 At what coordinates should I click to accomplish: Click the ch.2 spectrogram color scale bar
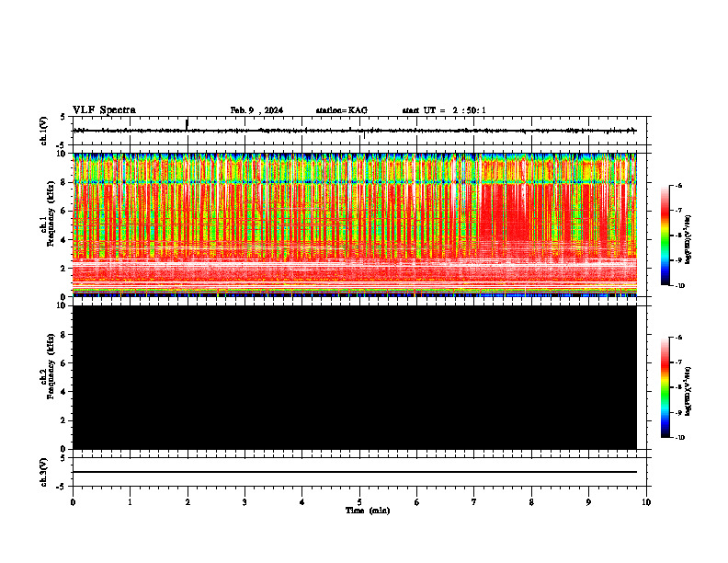click(x=665, y=387)
